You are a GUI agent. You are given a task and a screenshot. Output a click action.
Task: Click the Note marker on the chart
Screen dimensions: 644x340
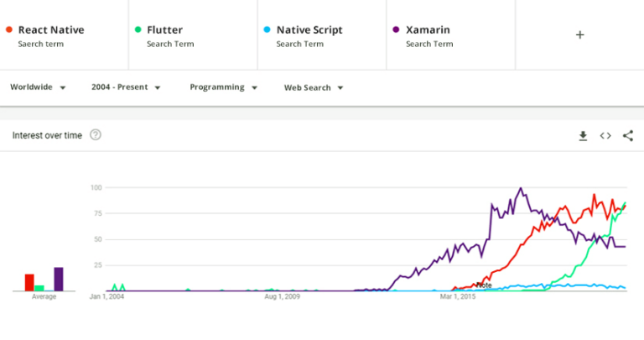pos(484,285)
